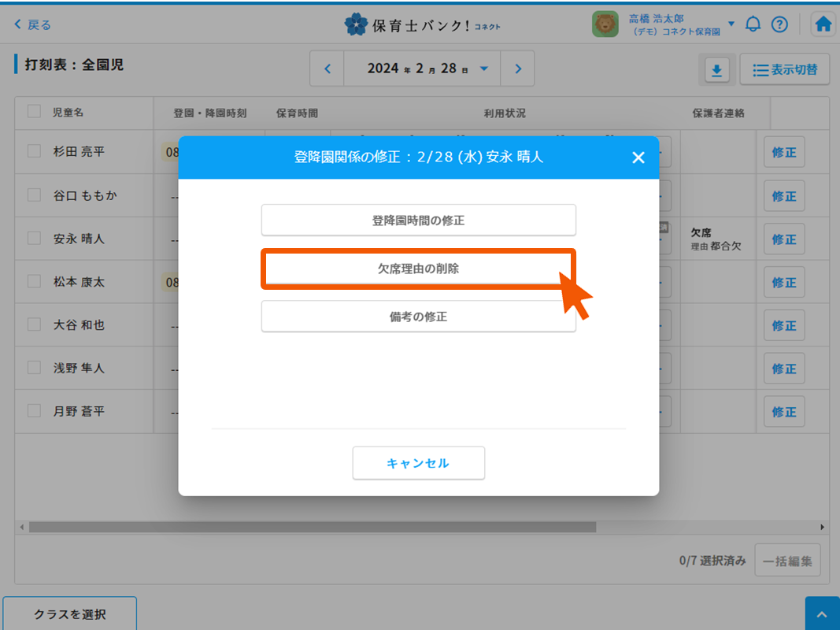
Task: Open the help question mark icon
Action: [x=779, y=24]
